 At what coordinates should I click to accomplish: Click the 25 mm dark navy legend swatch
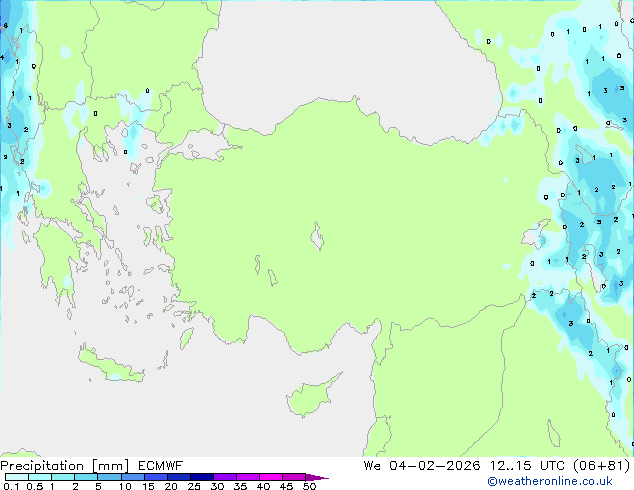tap(202, 477)
